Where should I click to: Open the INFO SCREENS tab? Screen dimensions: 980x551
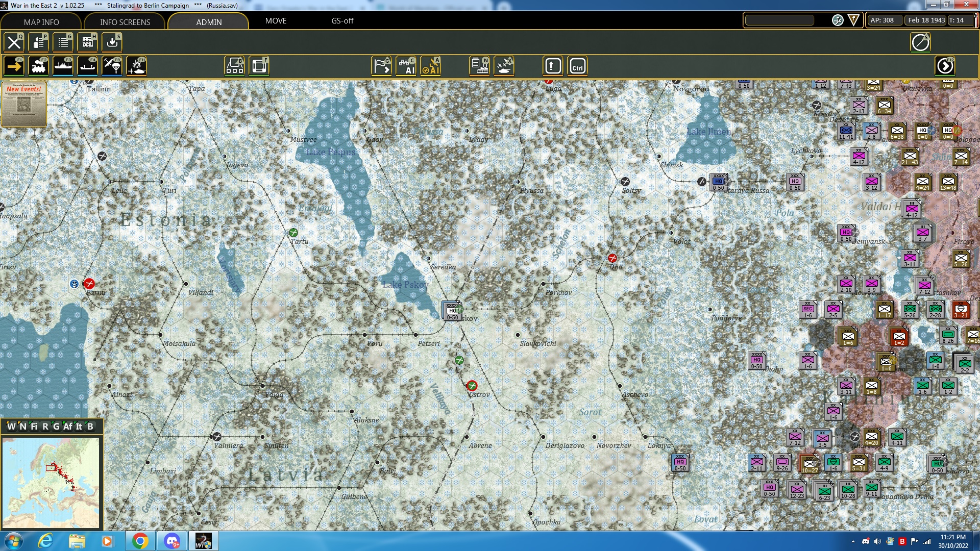(x=125, y=22)
